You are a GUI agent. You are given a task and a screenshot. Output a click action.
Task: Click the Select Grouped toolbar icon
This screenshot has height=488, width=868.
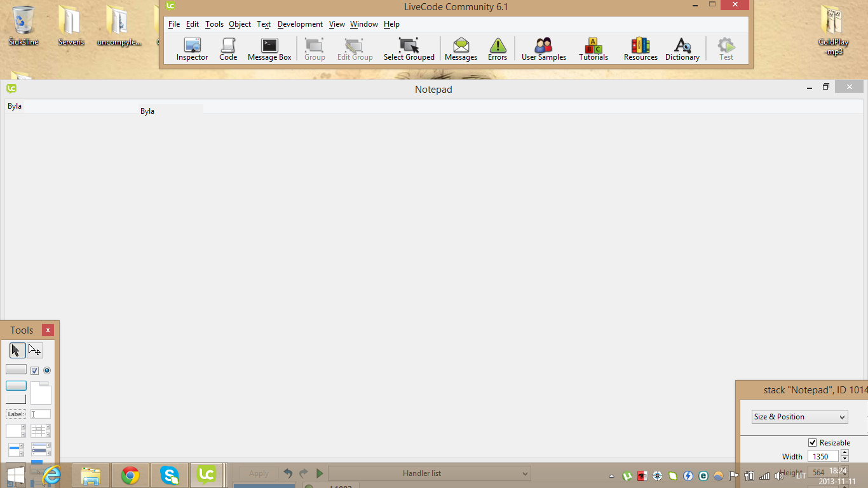[x=409, y=50]
